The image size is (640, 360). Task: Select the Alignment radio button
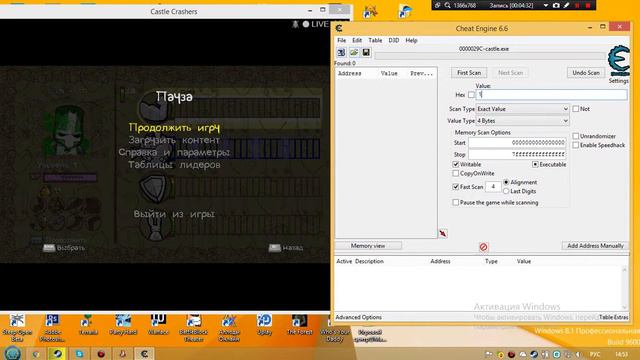(506, 182)
